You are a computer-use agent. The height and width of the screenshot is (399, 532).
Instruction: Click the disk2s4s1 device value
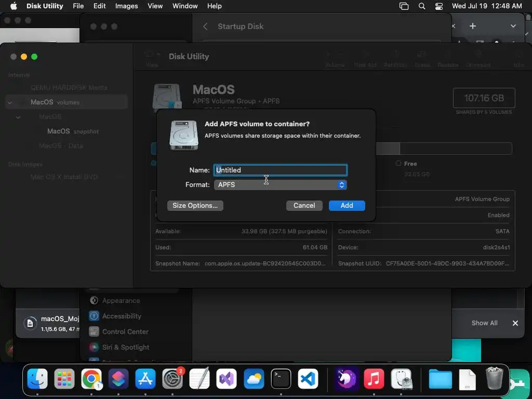[496, 247]
